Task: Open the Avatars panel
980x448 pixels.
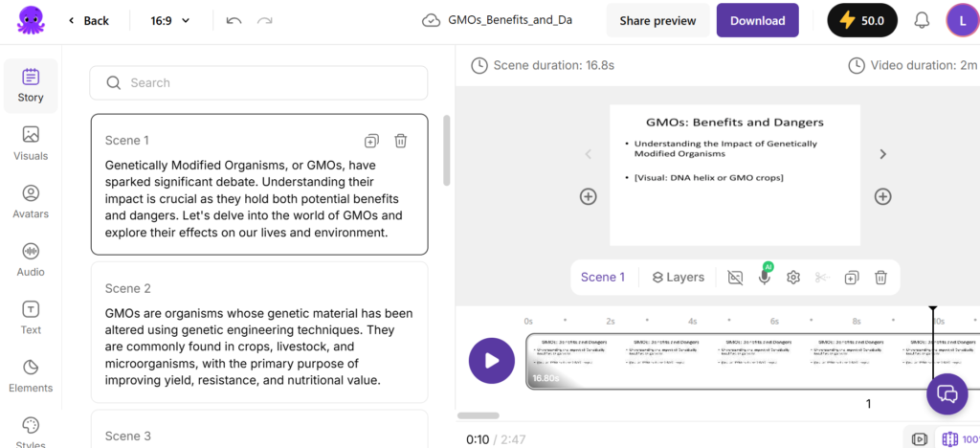Action: pos(31,202)
